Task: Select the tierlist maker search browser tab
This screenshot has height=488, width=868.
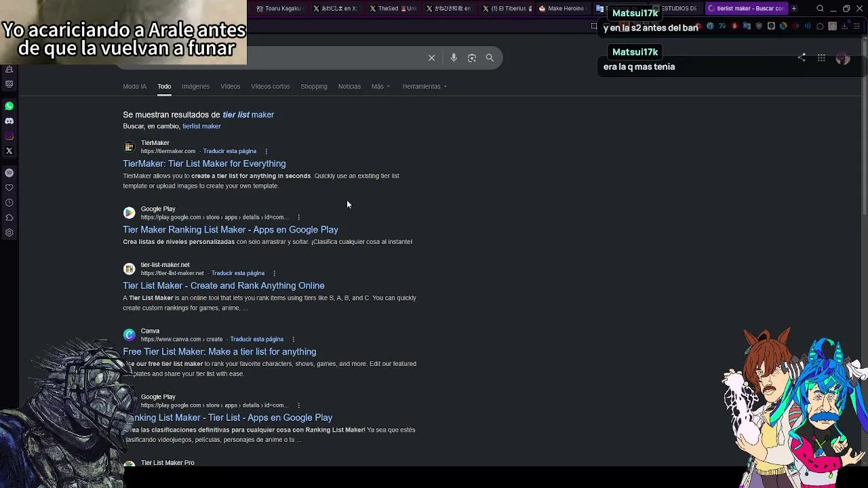Action: pos(745,9)
